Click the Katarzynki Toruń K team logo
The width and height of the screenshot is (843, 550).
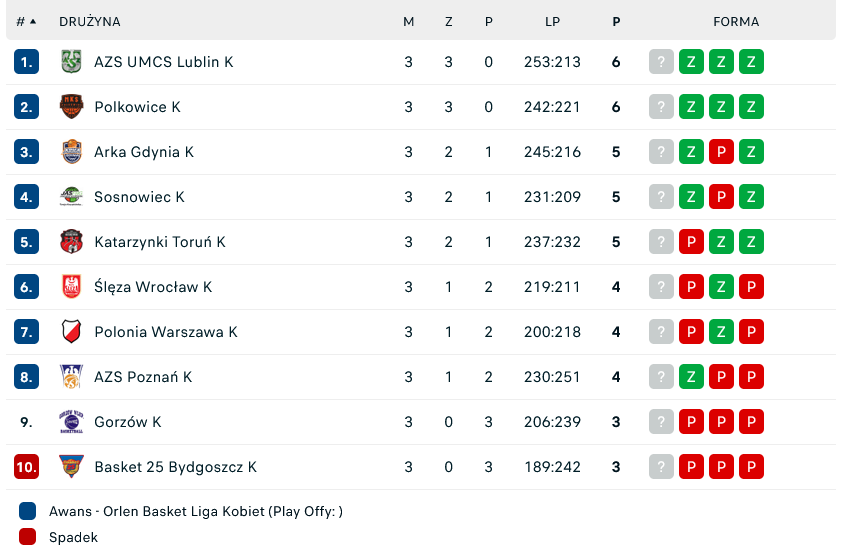tap(71, 242)
